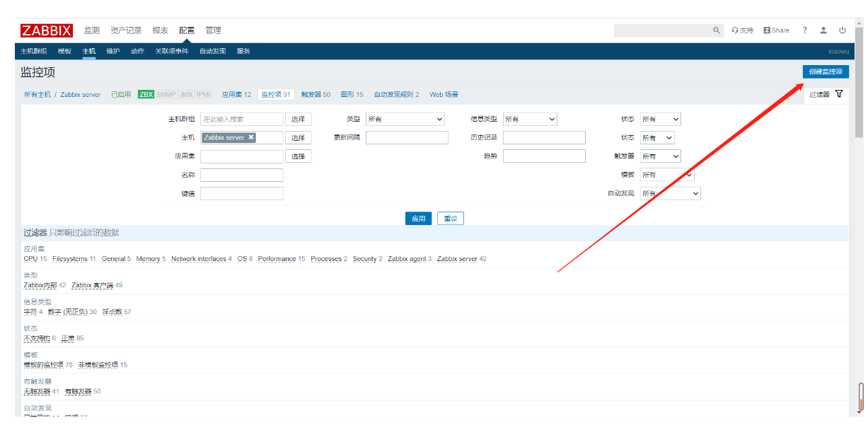Open the 支持 support link
Viewport: 868px width, 426px height.
[x=743, y=30]
